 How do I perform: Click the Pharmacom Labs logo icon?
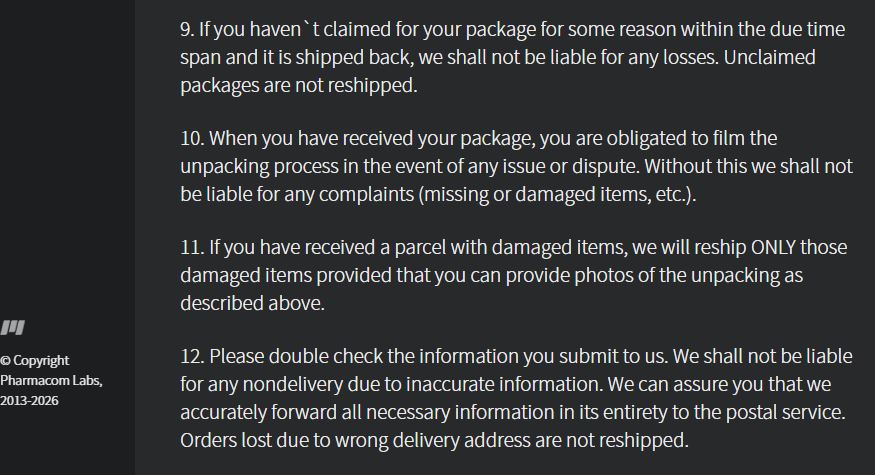[13, 327]
